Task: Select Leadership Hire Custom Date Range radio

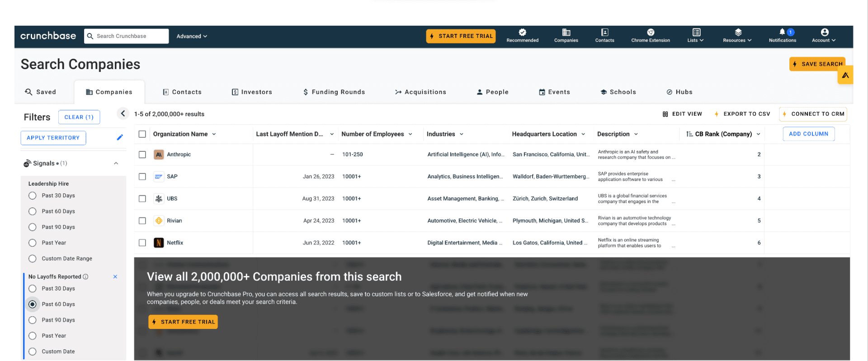Action: coord(33,259)
